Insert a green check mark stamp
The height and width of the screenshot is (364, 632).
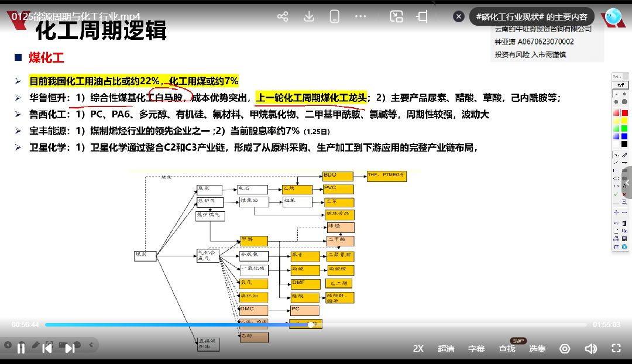pyautogui.click(x=616, y=194)
